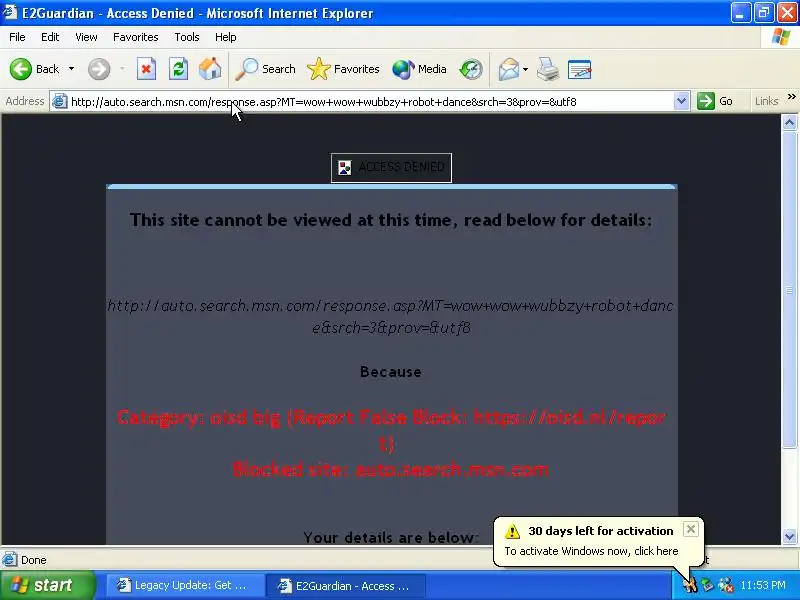
Task: Click the 'Blocked site: auto.search.msn.com' text
Action: [x=391, y=469]
